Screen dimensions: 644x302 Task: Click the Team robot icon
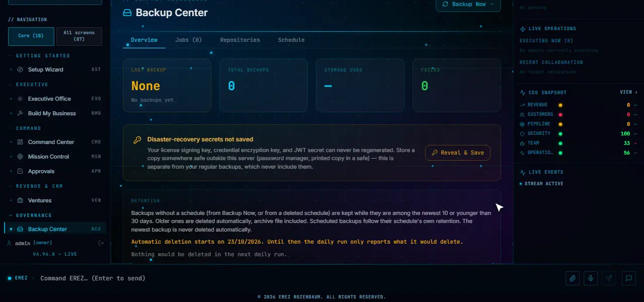point(522,143)
